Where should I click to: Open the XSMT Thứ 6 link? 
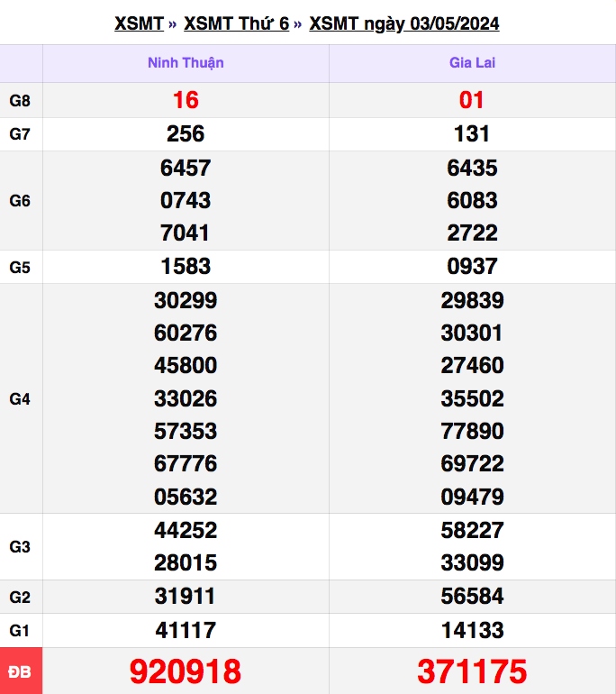pyautogui.click(x=237, y=23)
